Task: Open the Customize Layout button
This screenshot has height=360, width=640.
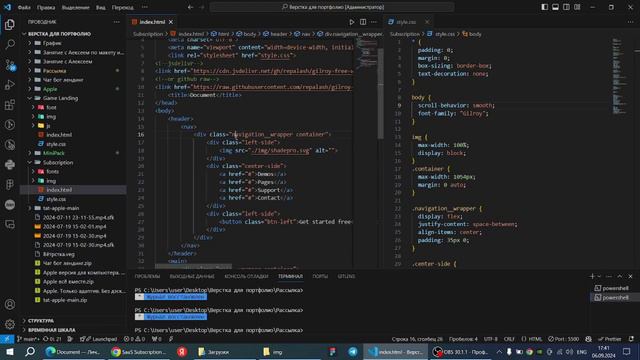Action: point(577,7)
